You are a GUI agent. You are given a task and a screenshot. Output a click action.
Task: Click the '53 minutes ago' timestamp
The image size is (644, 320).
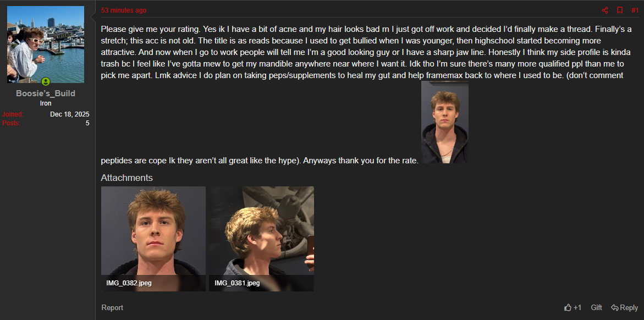click(x=124, y=10)
